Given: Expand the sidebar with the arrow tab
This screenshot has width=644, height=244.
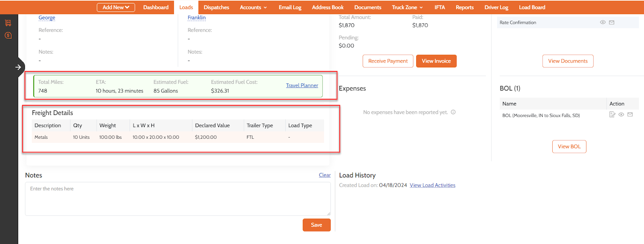Looking at the screenshot, I should pos(19,67).
